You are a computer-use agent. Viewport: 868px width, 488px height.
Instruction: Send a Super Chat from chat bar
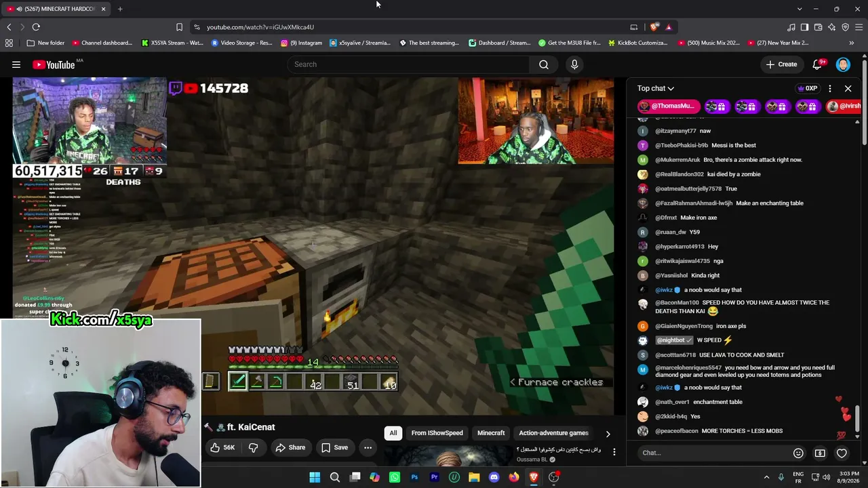(x=820, y=453)
